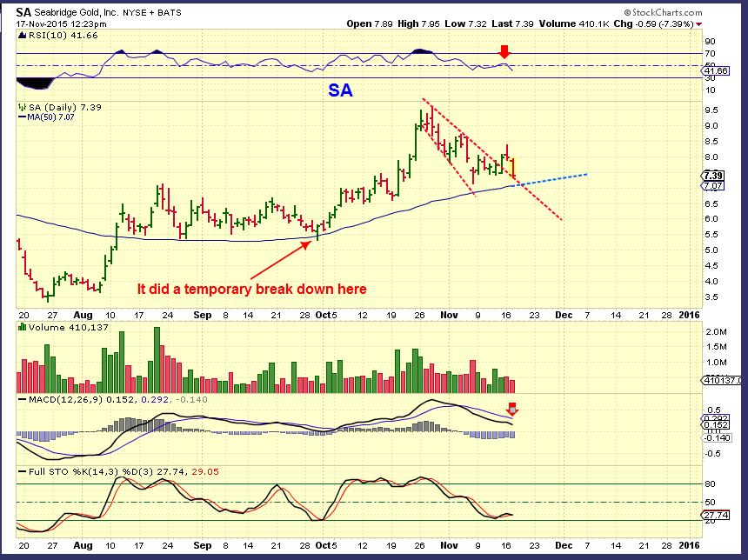Viewport: 748px width, 560px height.
Task: Click 'Aug' on the price panel date axis
Action: tap(83, 315)
